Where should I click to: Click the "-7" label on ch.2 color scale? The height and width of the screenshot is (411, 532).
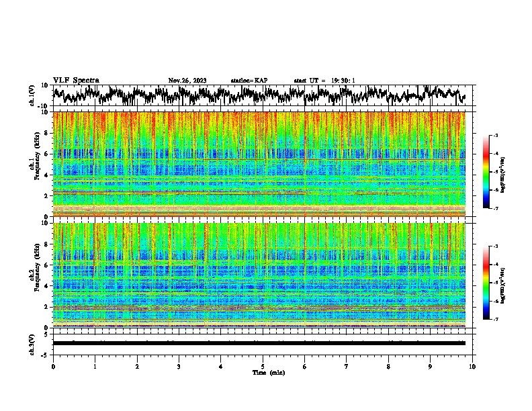[496, 319]
